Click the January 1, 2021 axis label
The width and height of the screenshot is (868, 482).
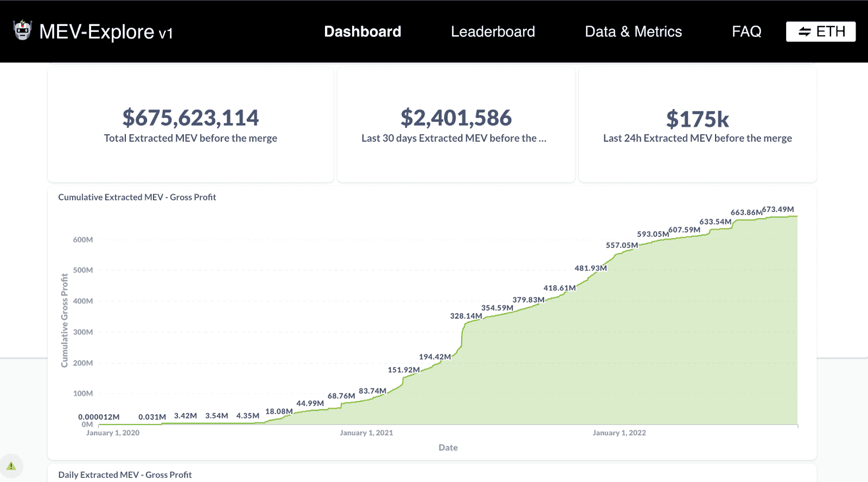point(366,433)
